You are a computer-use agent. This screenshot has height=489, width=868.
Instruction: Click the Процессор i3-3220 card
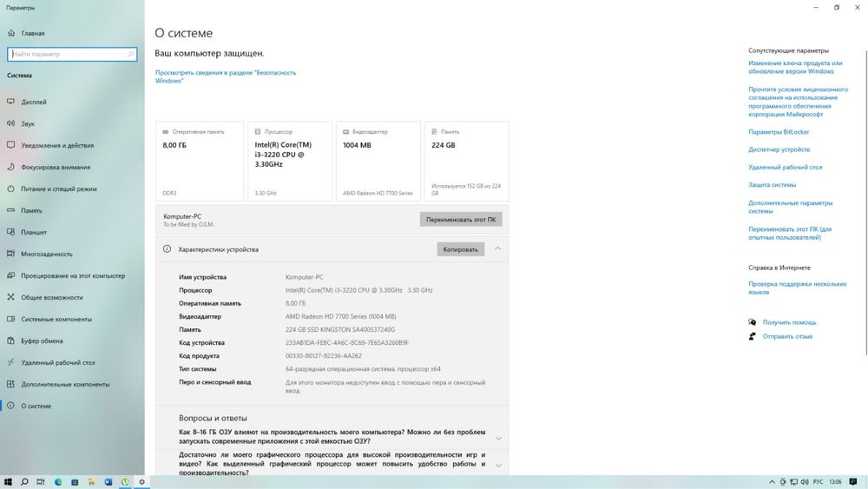tap(290, 162)
